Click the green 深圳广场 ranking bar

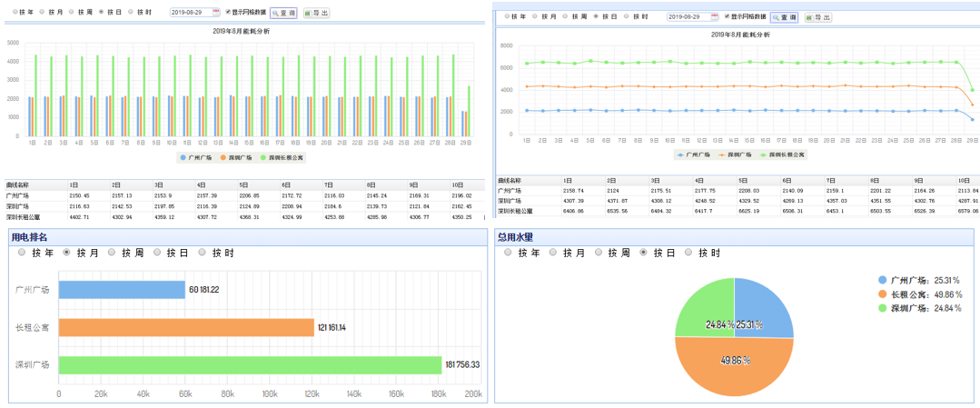[x=249, y=364]
